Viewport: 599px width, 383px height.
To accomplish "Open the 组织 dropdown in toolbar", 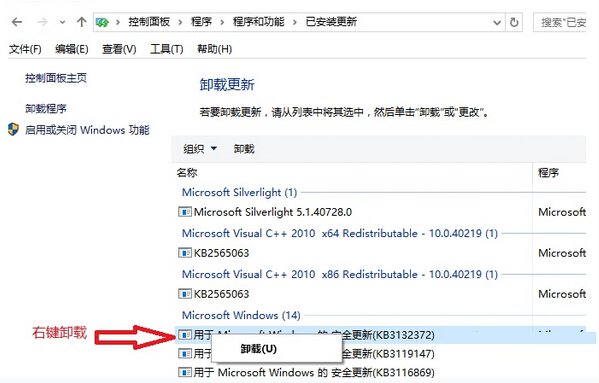I will [x=200, y=149].
